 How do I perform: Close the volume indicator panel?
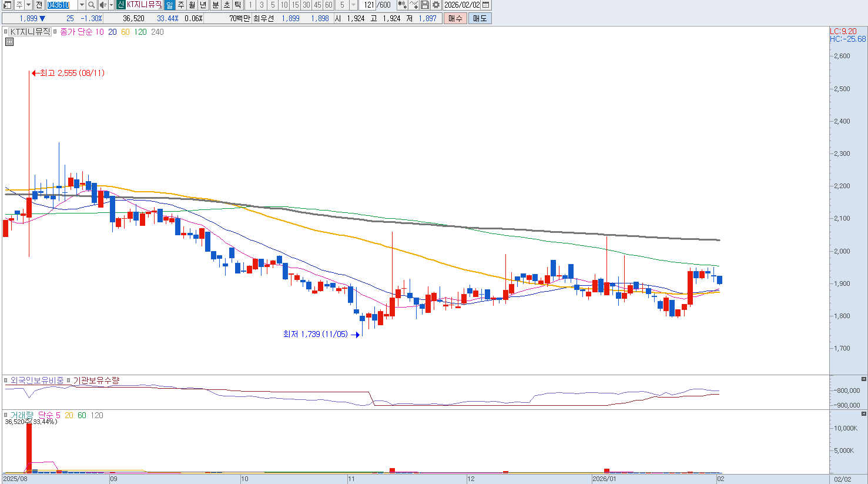tap(863, 413)
